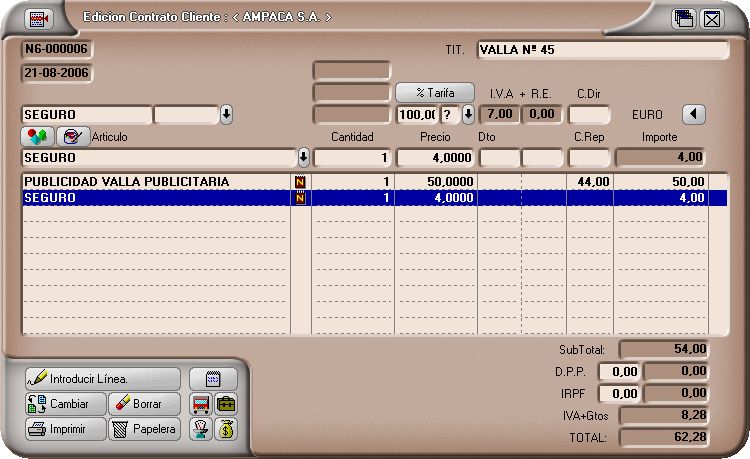Click the briefcase icon button

227,404
